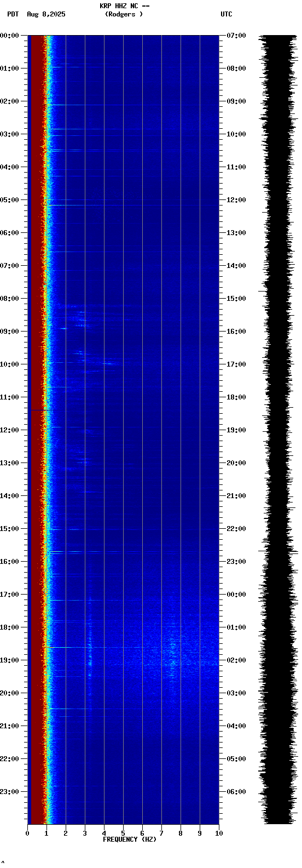
Task: Click the (Rodgers) station name label
Action: click(124, 14)
